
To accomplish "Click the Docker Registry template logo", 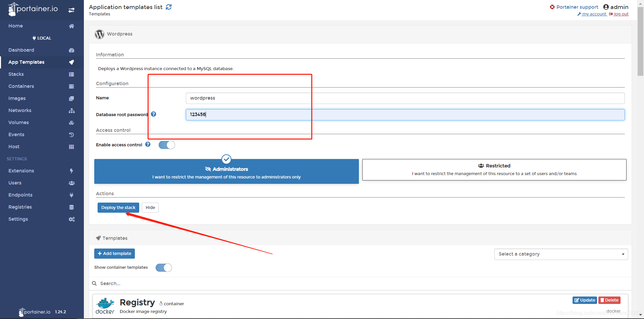I will [x=105, y=306].
